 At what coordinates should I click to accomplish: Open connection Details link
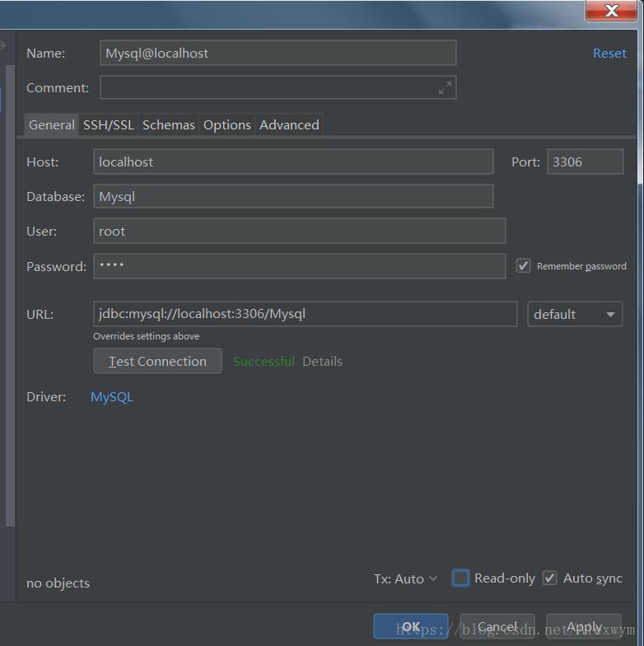click(x=323, y=361)
